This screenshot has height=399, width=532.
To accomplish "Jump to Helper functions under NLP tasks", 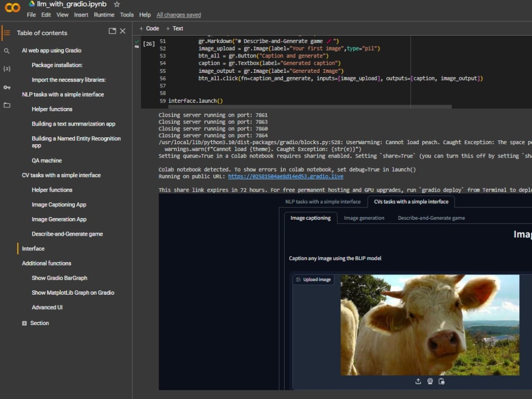I will point(52,109).
